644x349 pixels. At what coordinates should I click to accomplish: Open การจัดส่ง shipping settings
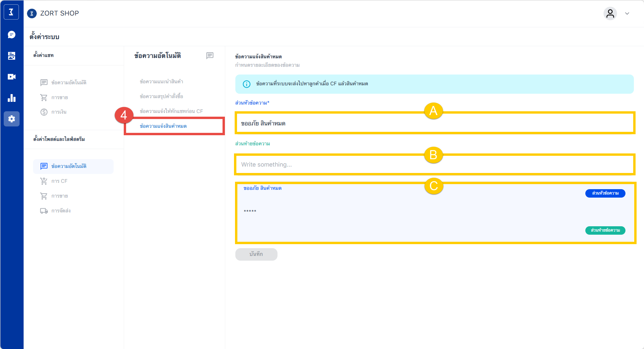tap(61, 211)
